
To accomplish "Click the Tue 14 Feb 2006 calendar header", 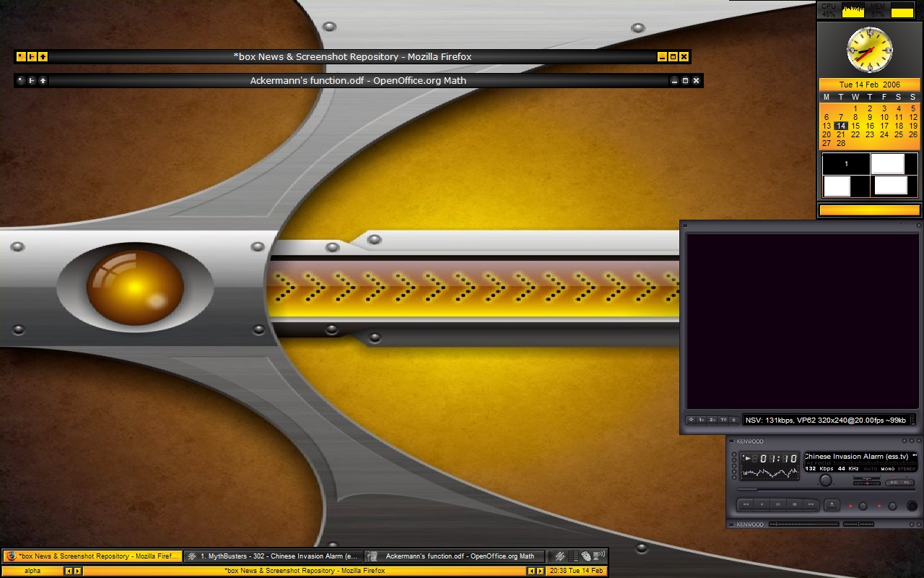I will tap(869, 85).
